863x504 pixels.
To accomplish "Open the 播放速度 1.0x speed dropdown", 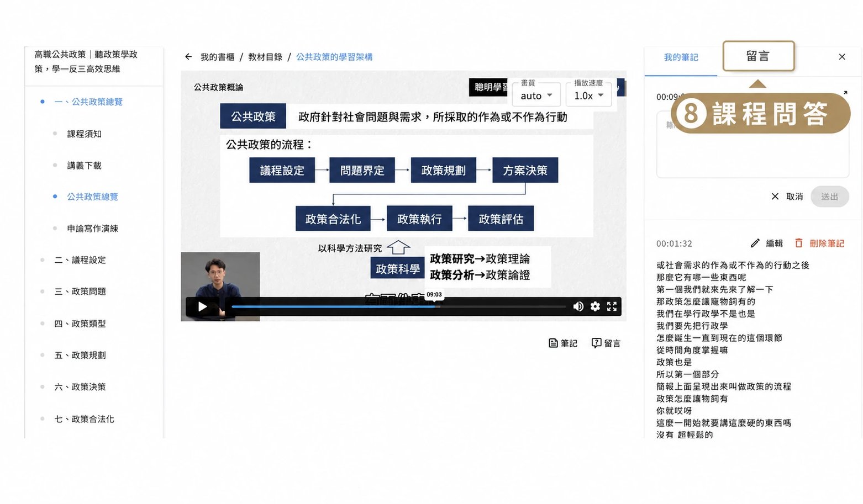I will pyautogui.click(x=588, y=95).
